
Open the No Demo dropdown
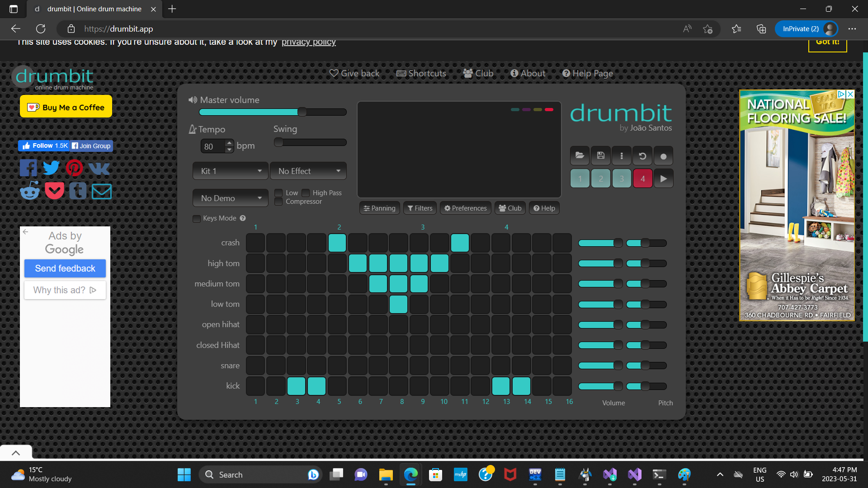point(231,198)
